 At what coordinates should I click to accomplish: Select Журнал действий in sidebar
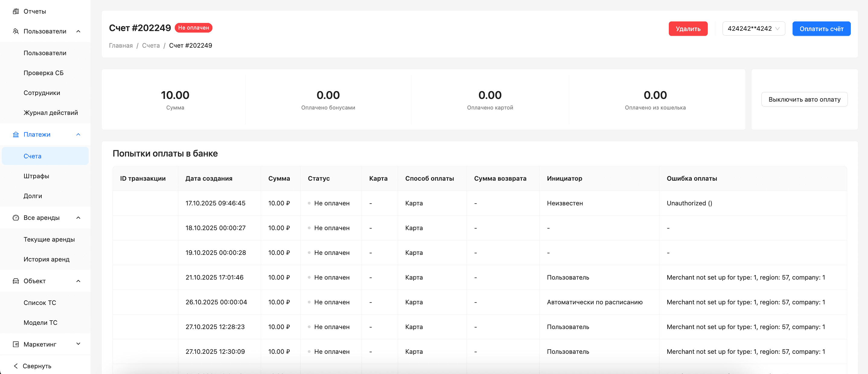[50, 113]
